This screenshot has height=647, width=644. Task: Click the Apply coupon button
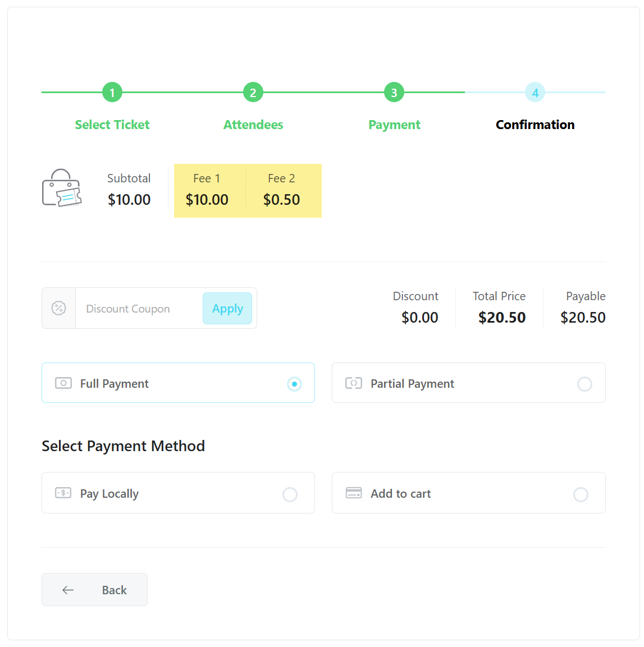coord(227,308)
